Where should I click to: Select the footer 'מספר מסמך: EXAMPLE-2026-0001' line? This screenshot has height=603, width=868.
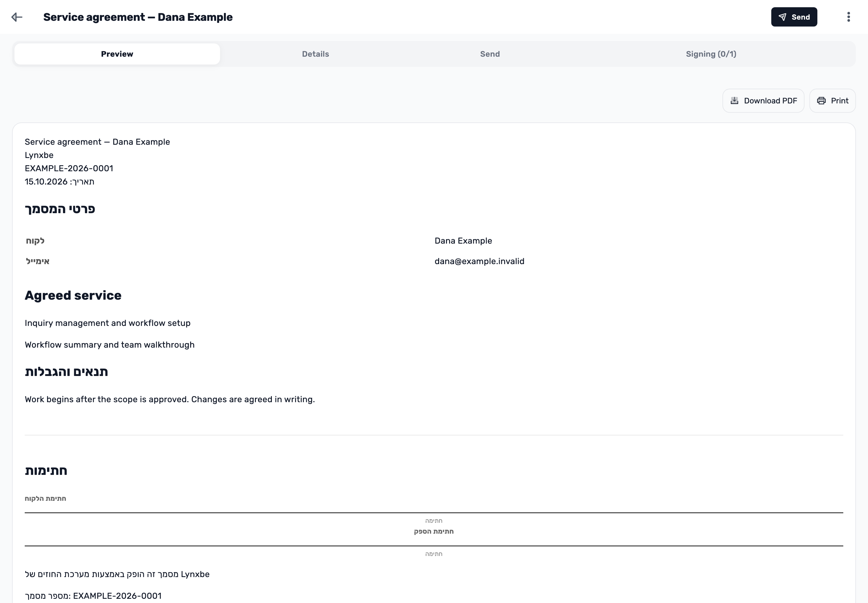[93, 596]
